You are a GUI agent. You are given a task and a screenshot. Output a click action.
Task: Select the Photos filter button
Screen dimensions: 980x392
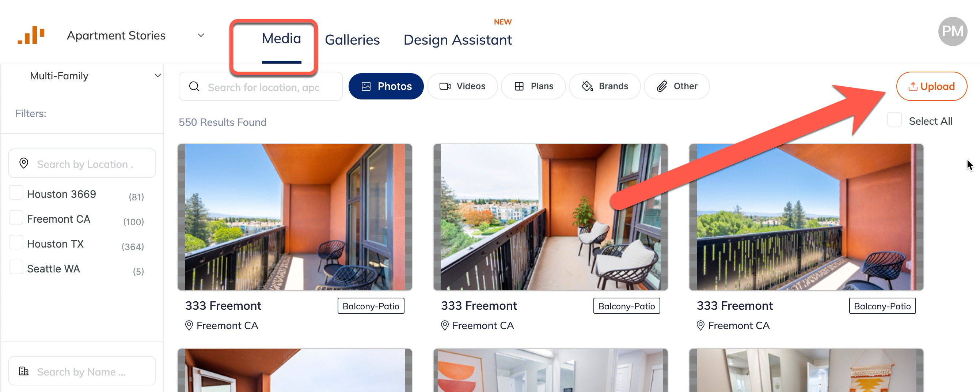386,86
